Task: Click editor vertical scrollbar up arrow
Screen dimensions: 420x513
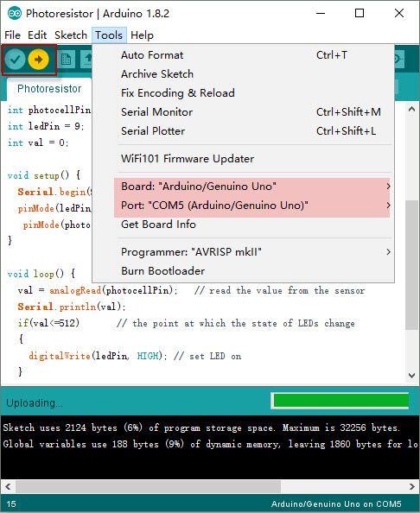Action: (411, 110)
